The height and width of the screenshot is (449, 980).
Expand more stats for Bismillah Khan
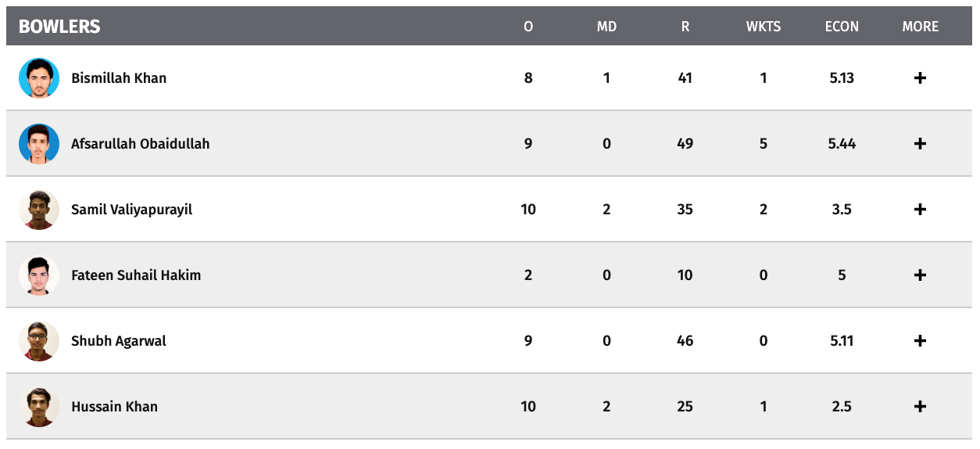(920, 78)
